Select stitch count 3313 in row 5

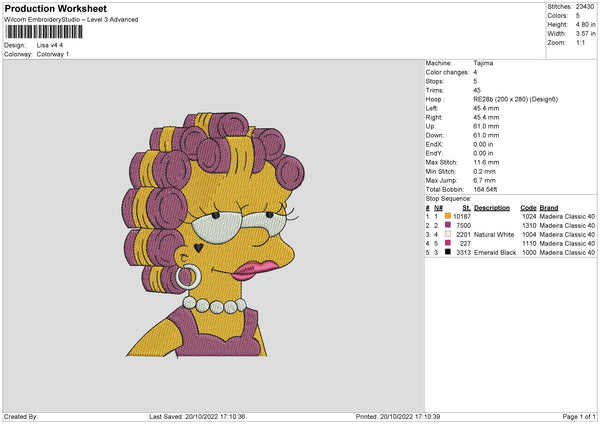point(464,253)
